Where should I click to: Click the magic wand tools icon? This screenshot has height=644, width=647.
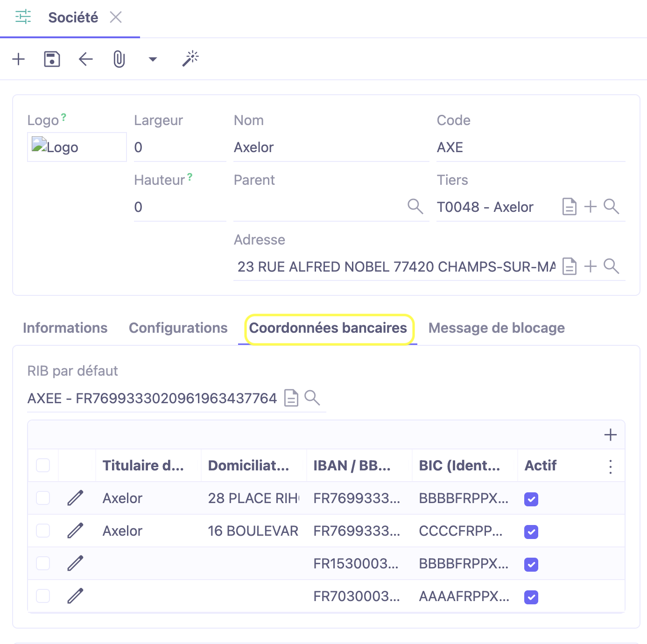[190, 59]
